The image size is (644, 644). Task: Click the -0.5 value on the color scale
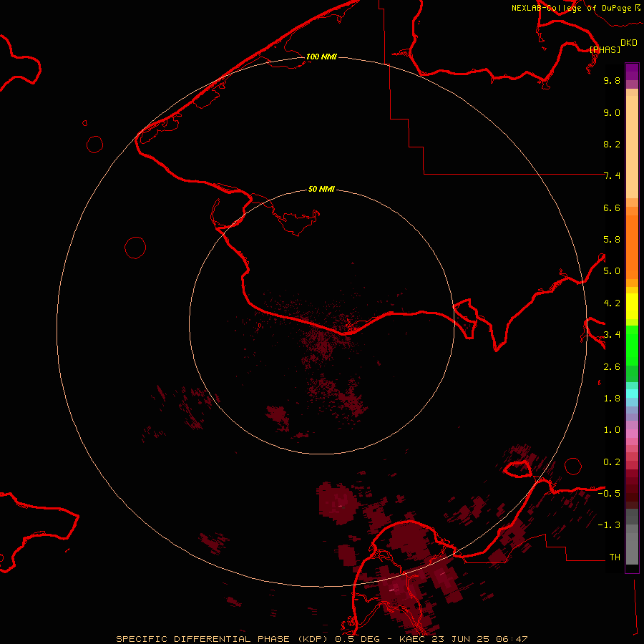[x=609, y=494]
